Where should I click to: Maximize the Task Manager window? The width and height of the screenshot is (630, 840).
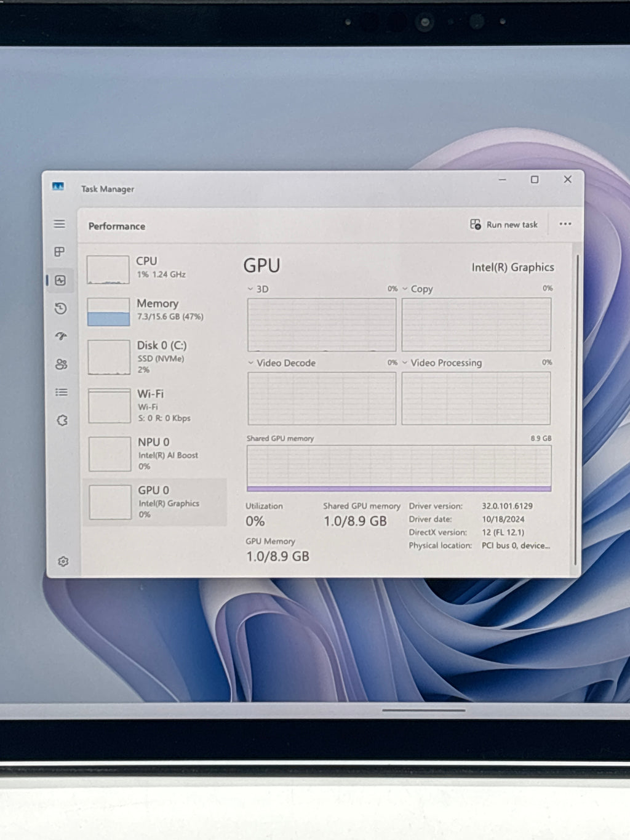point(535,180)
